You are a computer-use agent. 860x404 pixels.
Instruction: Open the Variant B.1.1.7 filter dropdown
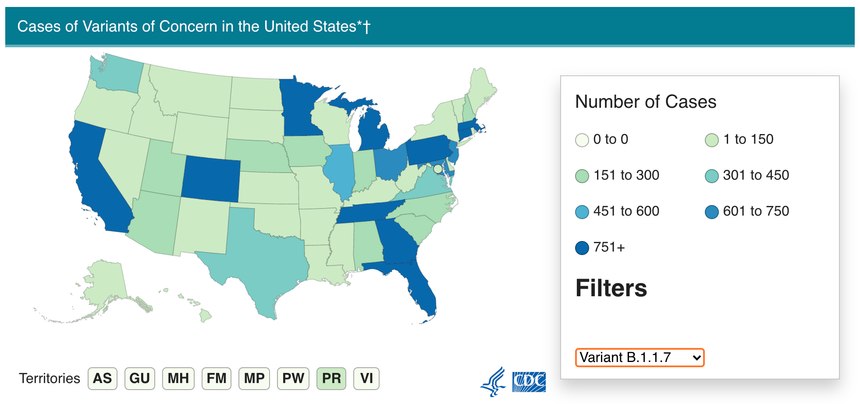pyautogui.click(x=640, y=357)
